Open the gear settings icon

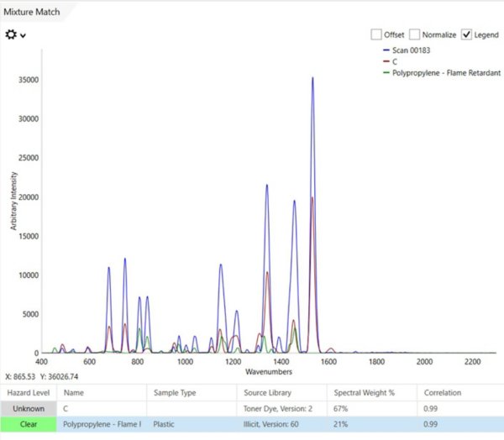(x=11, y=34)
